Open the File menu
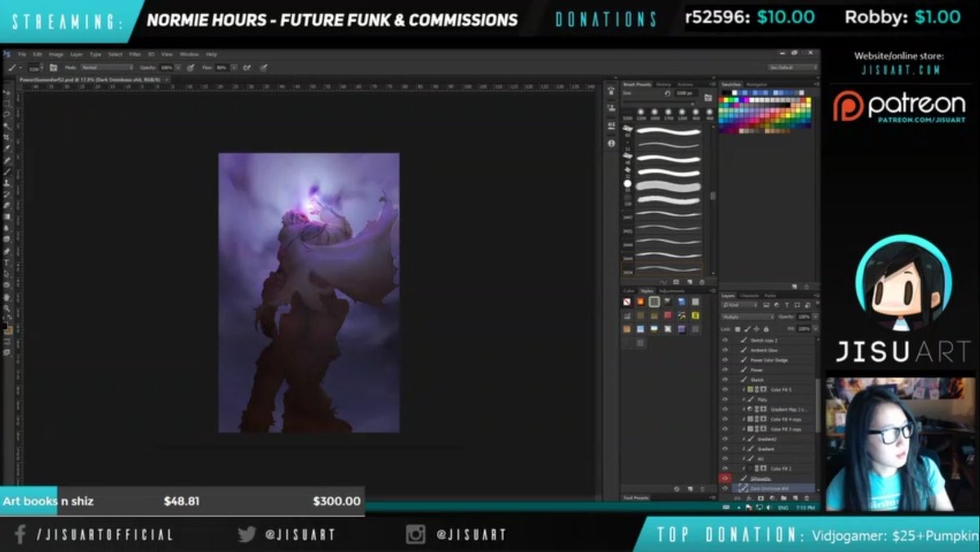Viewport: 980px width, 552px height. (x=22, y=54)
